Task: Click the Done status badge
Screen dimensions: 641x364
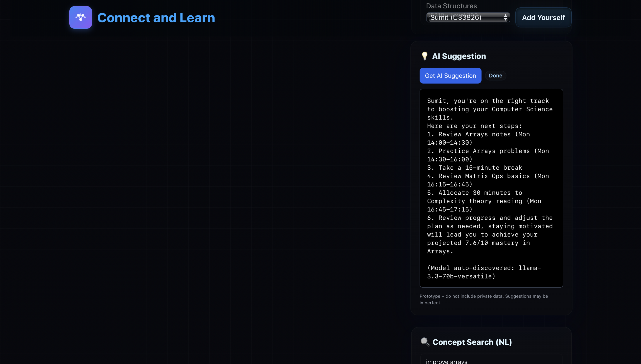Action: (x=495, y=76)
